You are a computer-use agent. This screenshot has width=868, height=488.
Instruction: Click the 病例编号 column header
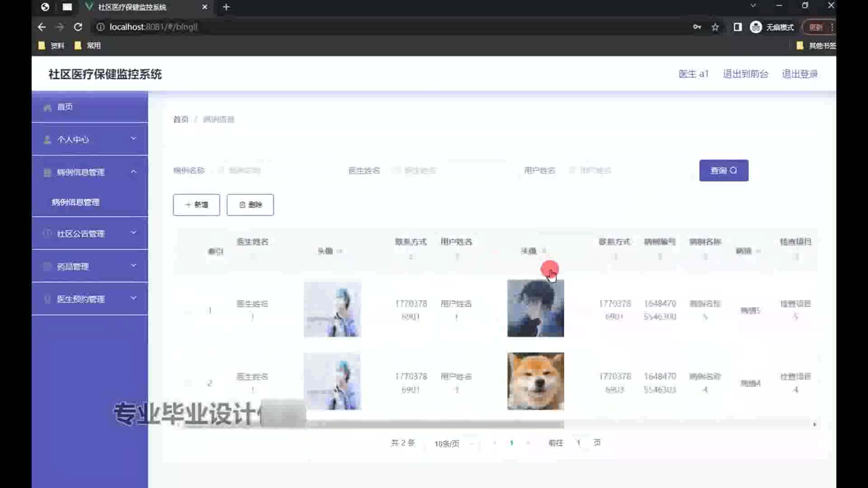tap(660, 242)
